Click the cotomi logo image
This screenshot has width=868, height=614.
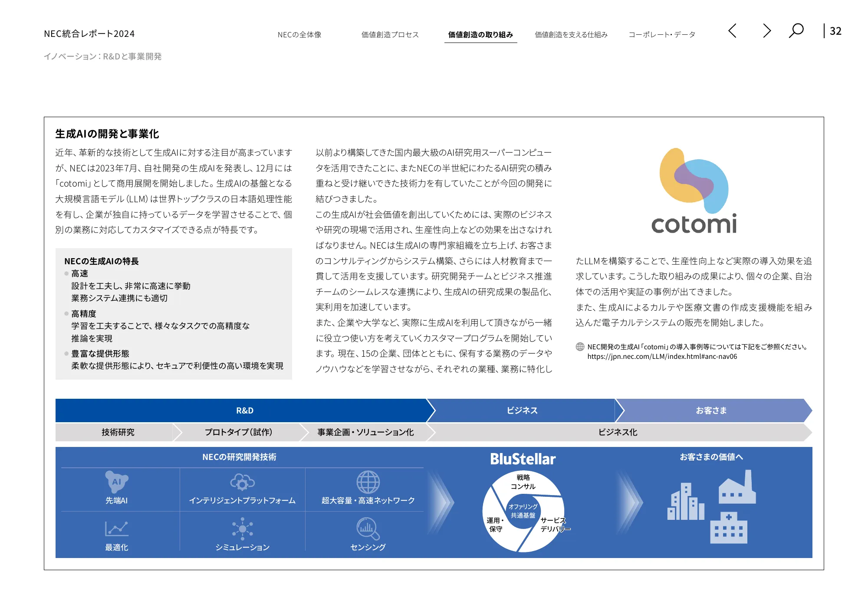pyautogui.click(x=694, y=191)
